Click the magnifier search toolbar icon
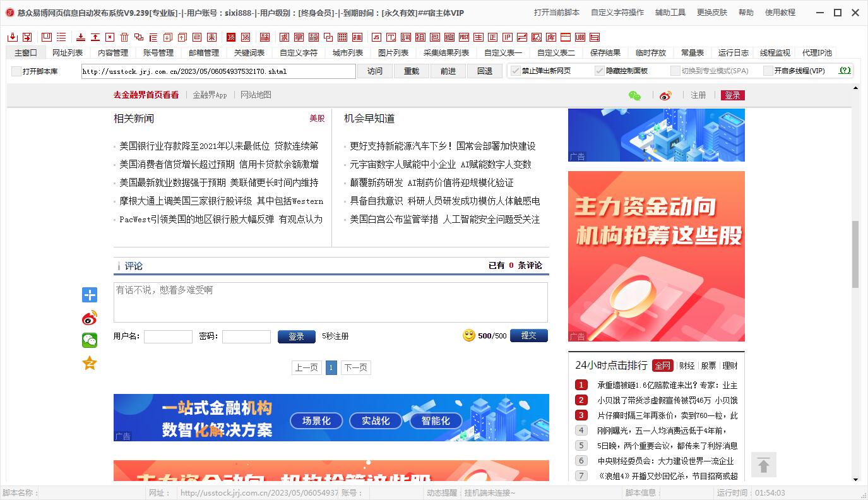 pyautogui.click(x=537, y=37)
